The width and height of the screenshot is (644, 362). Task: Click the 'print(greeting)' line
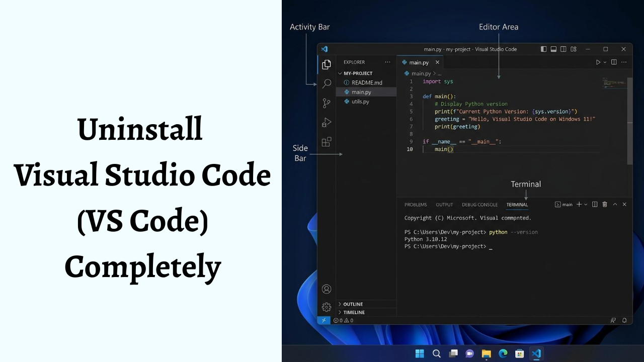tap(457, 127)
